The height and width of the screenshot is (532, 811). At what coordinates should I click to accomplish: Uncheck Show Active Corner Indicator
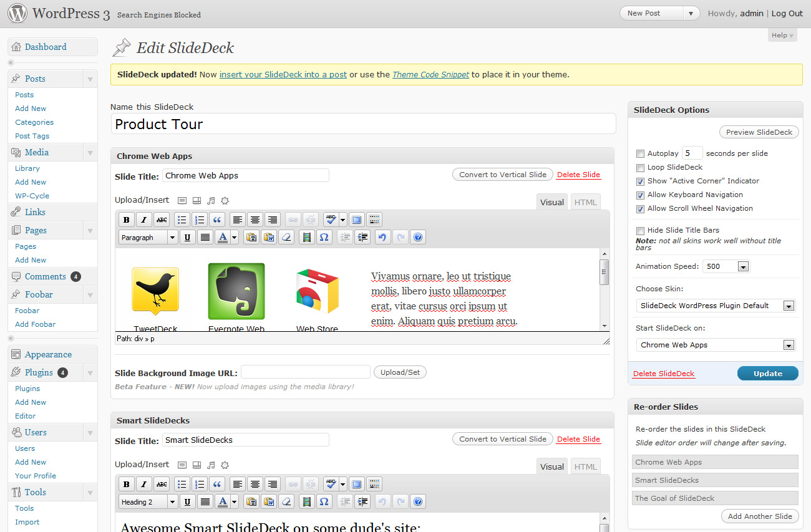(640, 181)
